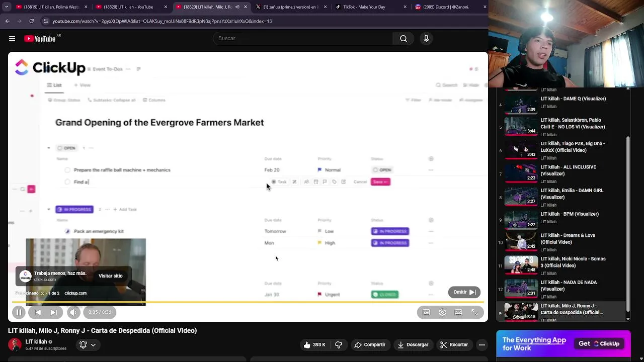This screenshot has height=362, width=644.
Task: Open the notification bell dropdown
Action: pos(88,345)
